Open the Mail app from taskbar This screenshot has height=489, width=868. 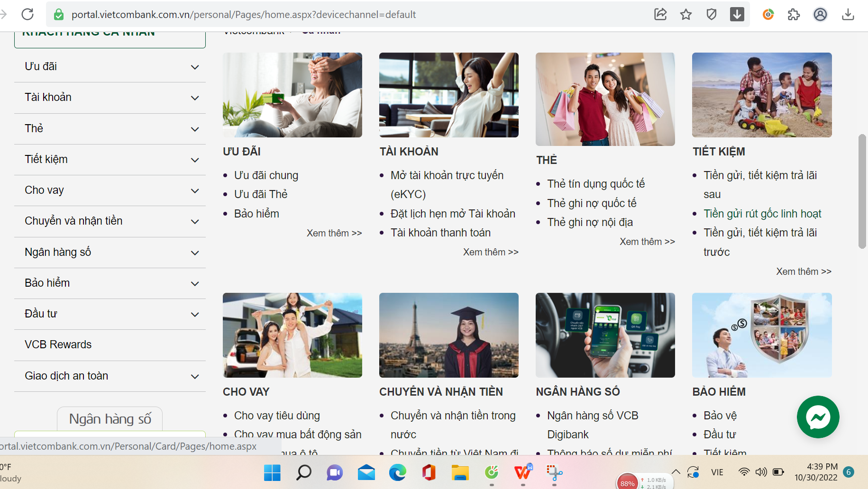pyautogui.click(x=366, y=472)
